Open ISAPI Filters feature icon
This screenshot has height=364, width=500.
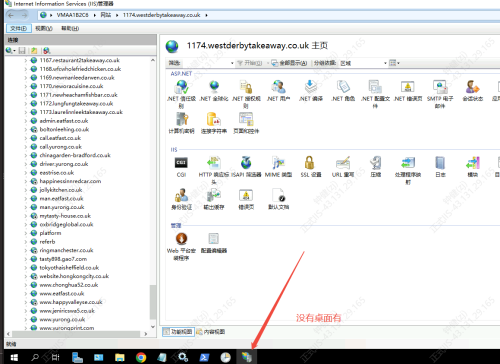coord(246,163)
